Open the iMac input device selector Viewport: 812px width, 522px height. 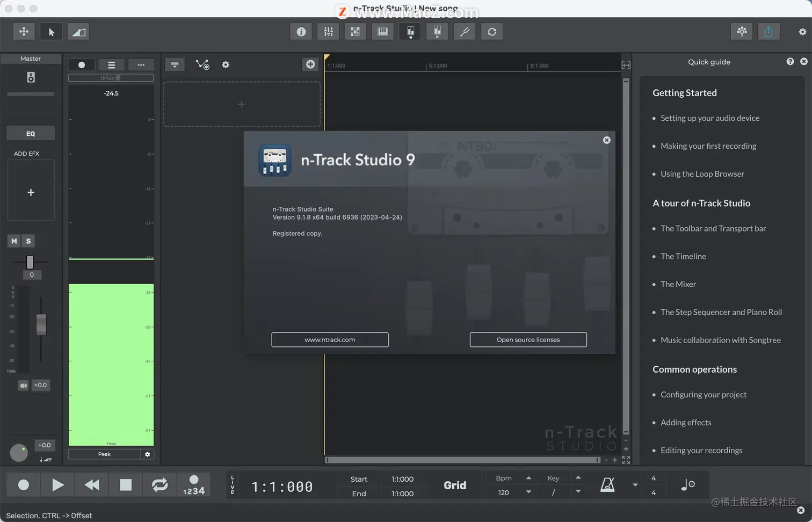click(x=111, y=78)
